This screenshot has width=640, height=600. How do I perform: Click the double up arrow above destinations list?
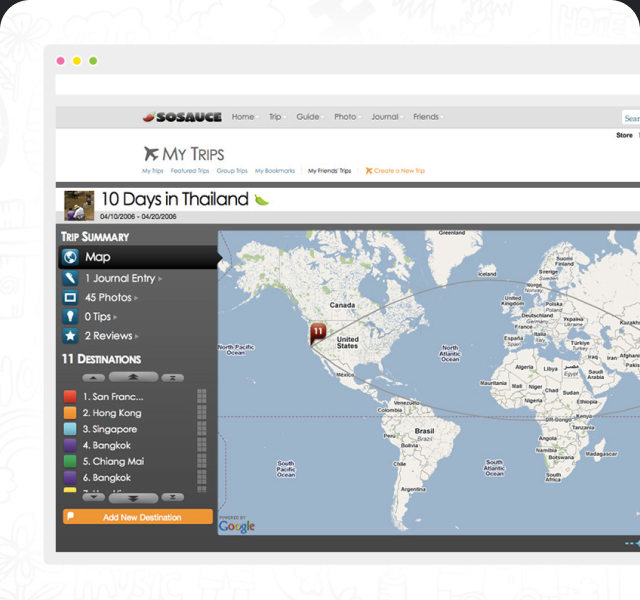tap(133, 377)
